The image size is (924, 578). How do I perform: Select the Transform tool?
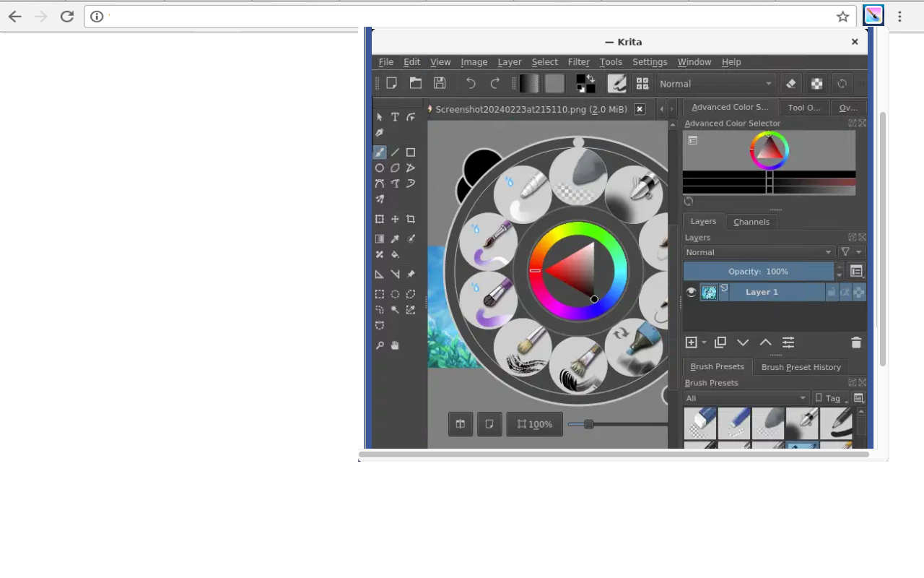[380, 217]
